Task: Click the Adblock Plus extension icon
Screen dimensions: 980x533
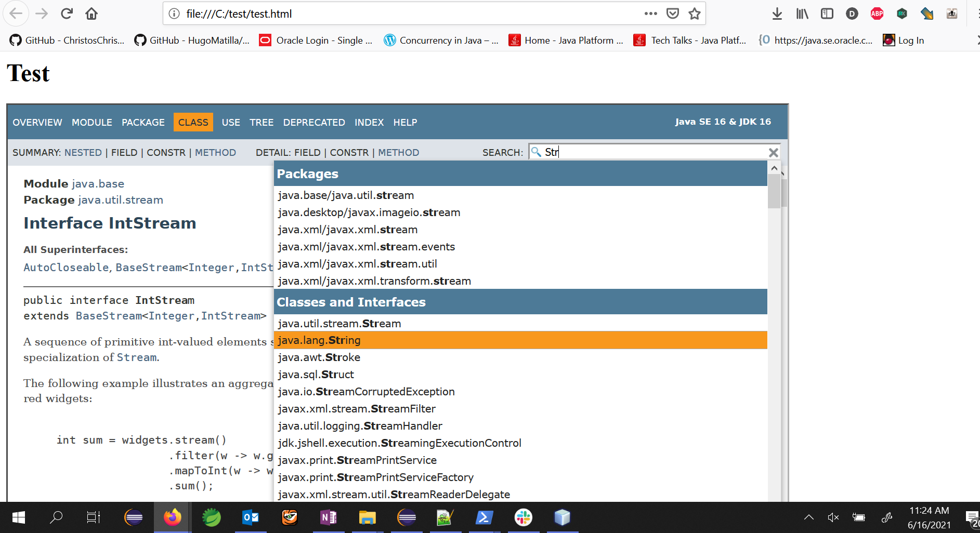Action: point(877,14)
